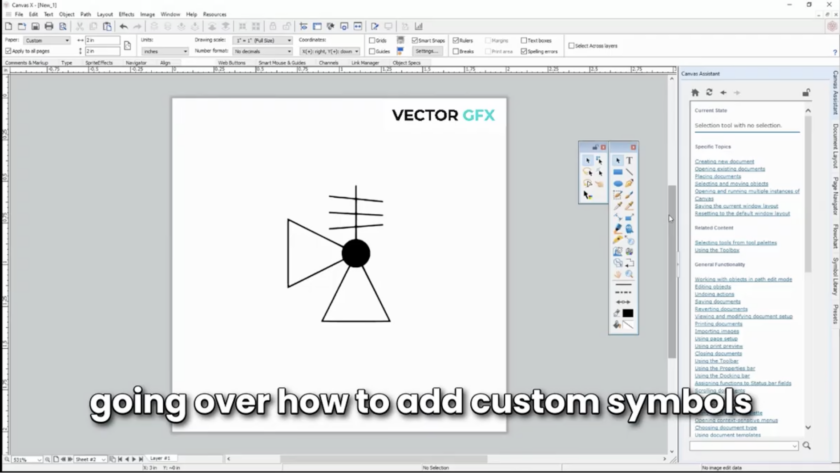
Task: Click the Print icon in toolbar
Action: 49,26
